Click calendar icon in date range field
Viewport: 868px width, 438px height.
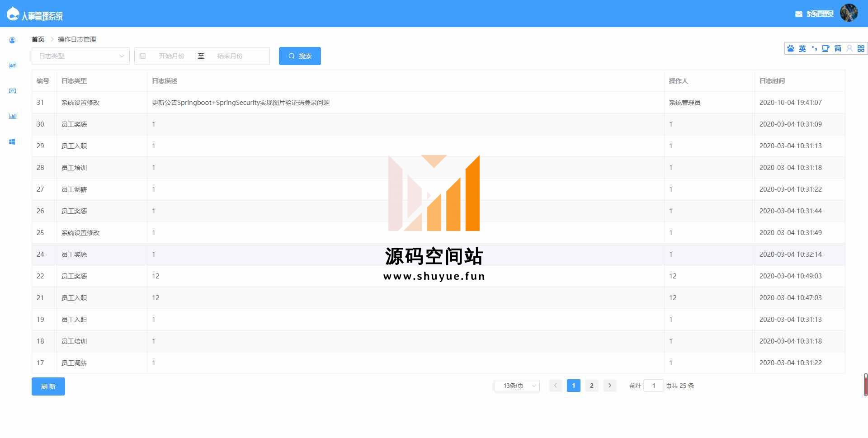pos(142,56)
